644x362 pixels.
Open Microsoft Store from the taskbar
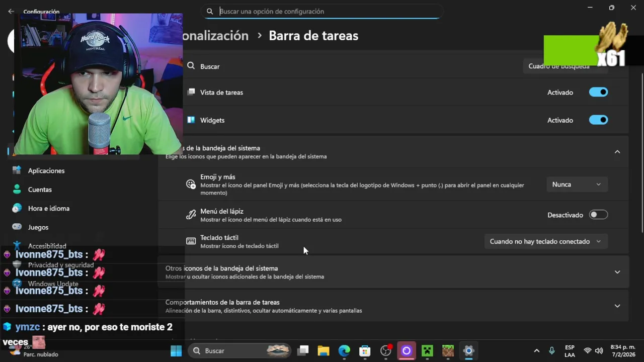pyautogui.click(x=365, y=350)
